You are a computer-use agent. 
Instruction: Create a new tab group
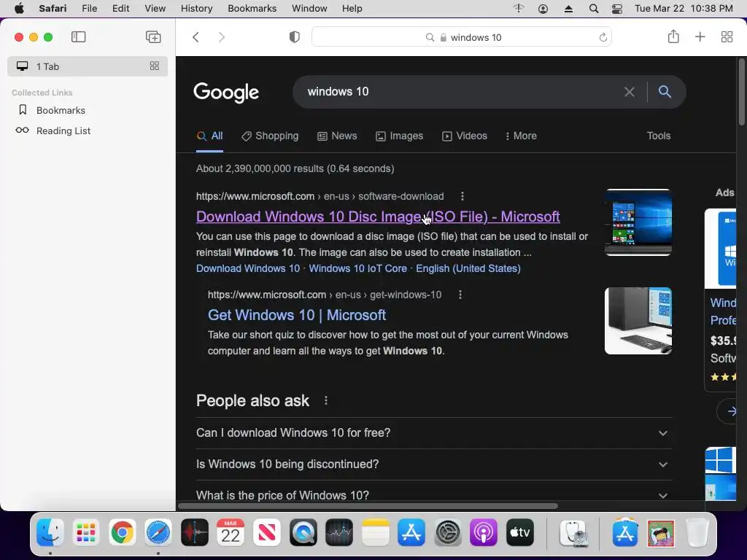153,37
